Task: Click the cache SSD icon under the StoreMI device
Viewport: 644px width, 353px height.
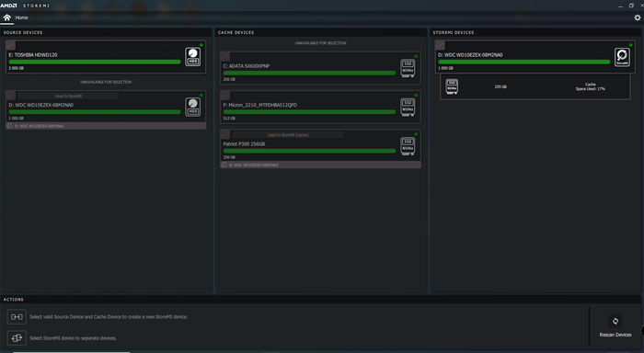Action: (452, 86)
